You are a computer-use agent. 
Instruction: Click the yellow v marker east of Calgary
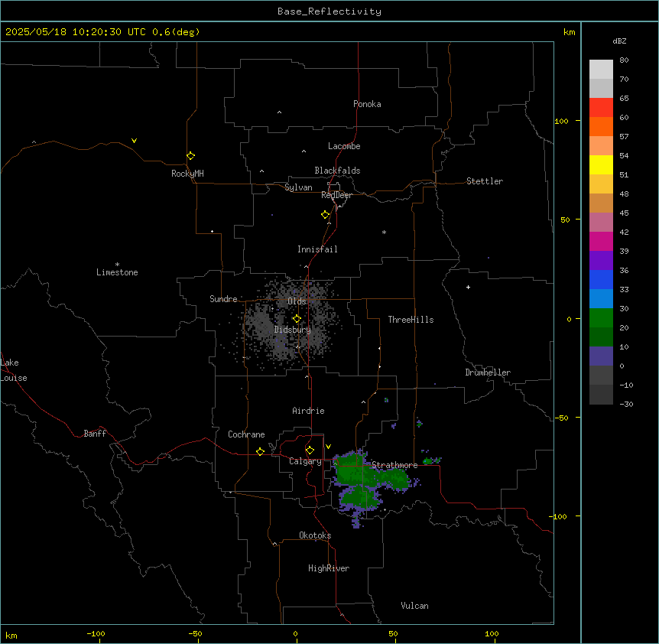pos(328,447)
